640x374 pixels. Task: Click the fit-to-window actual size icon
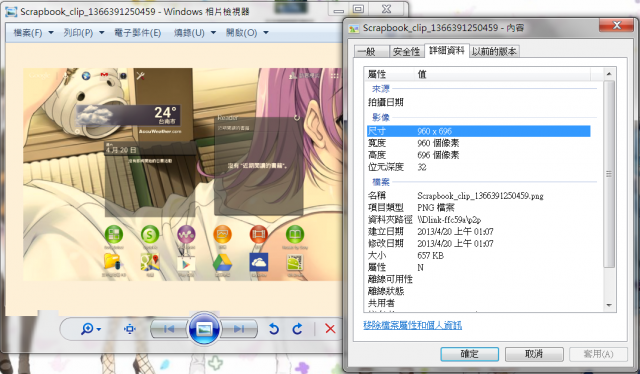click(130, 329)
